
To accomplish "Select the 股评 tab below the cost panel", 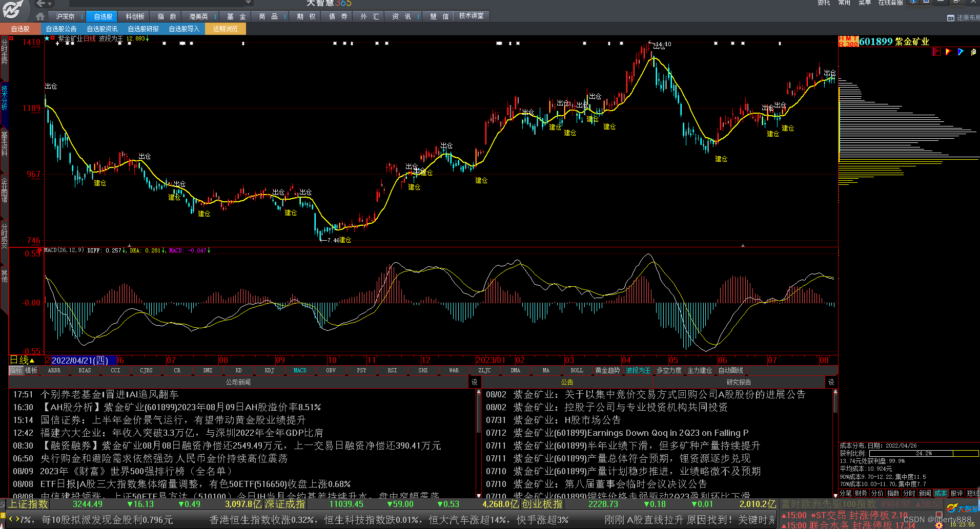I will [956, 493].
